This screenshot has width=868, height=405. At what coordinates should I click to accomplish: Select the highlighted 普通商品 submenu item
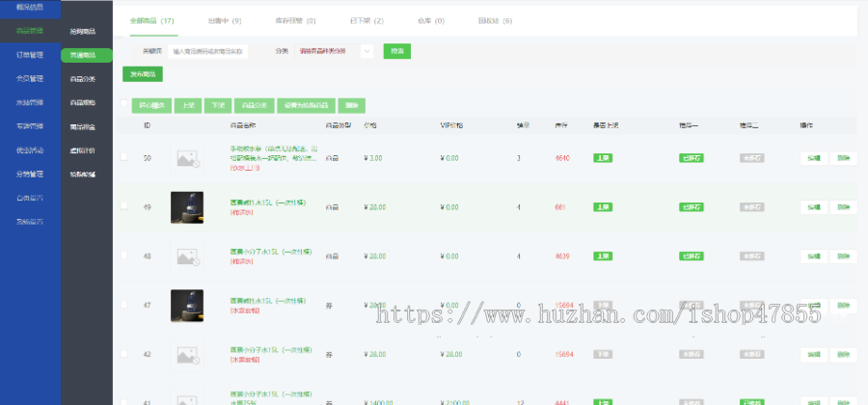pos(87,55)
